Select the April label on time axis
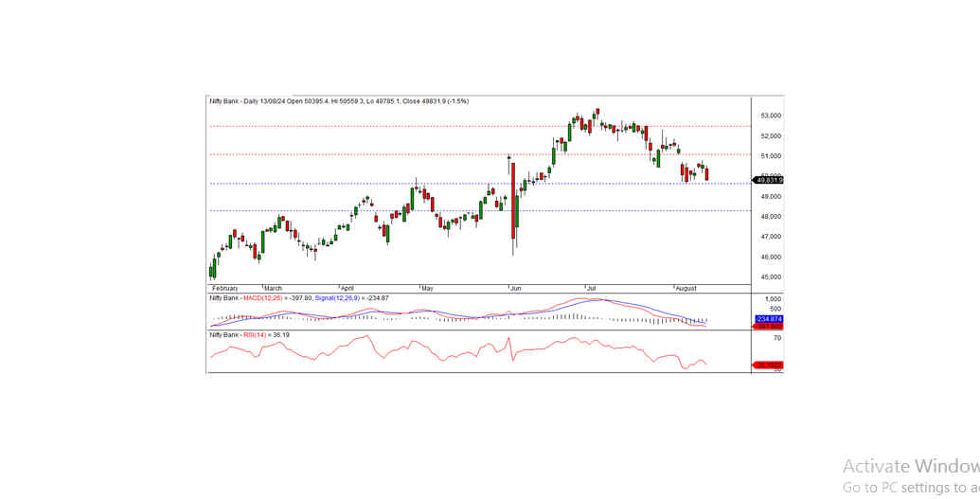 (347, 289)
